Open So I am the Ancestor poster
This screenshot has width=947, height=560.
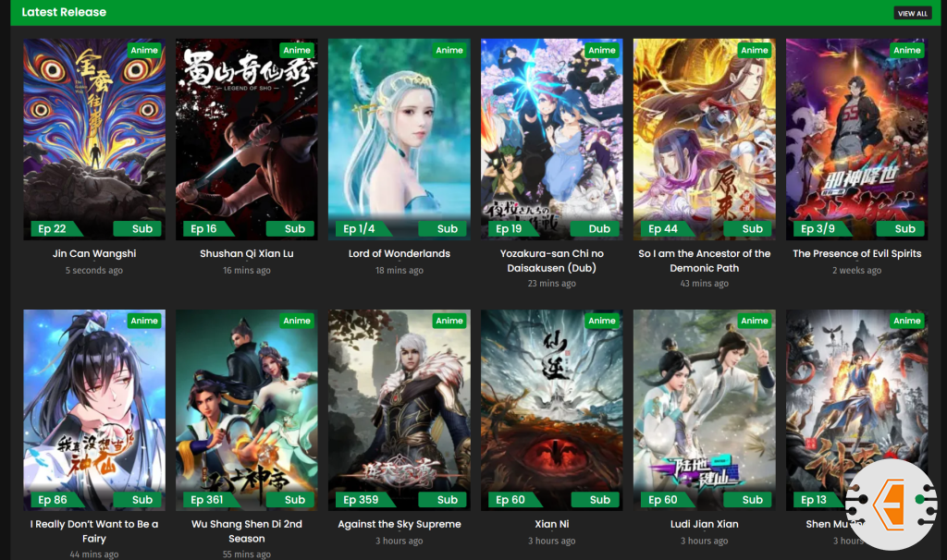coord(704,140)
